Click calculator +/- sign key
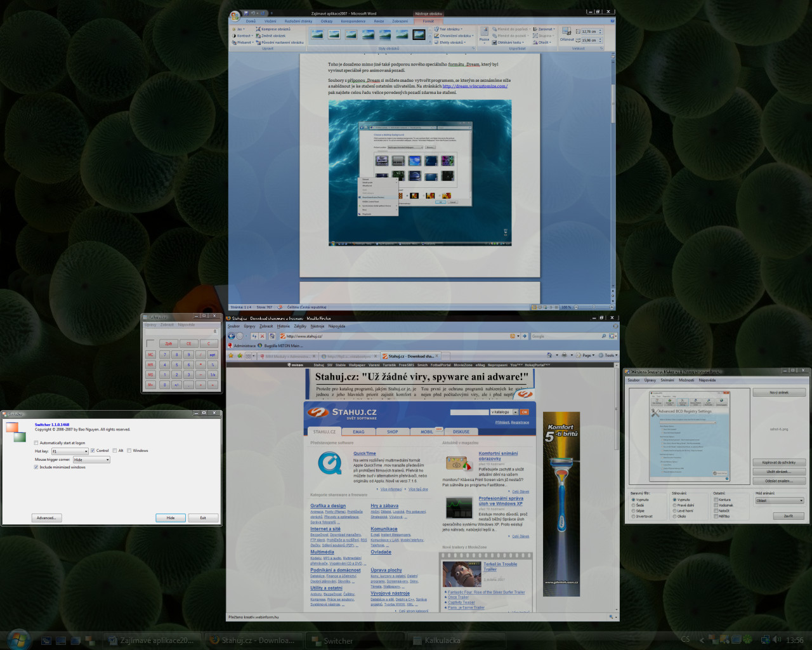 click(x=176, y=385)
